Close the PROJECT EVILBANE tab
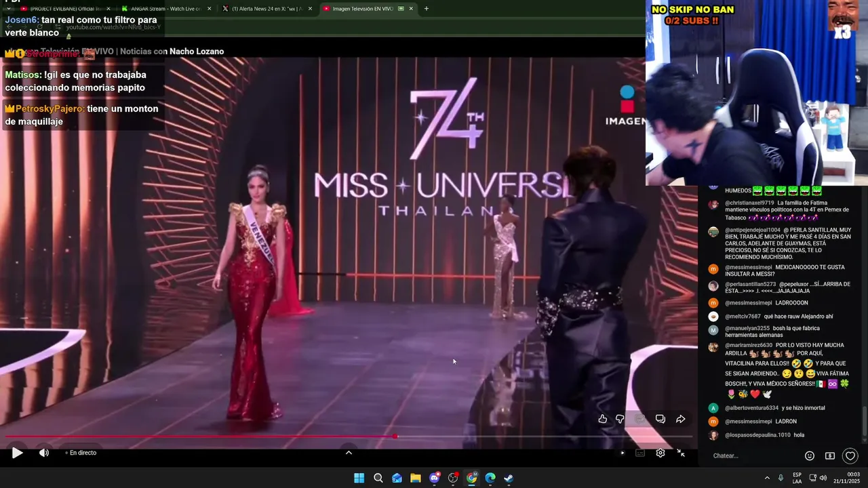The width and height of the screenshot is (868, 488). click(107, 9)
